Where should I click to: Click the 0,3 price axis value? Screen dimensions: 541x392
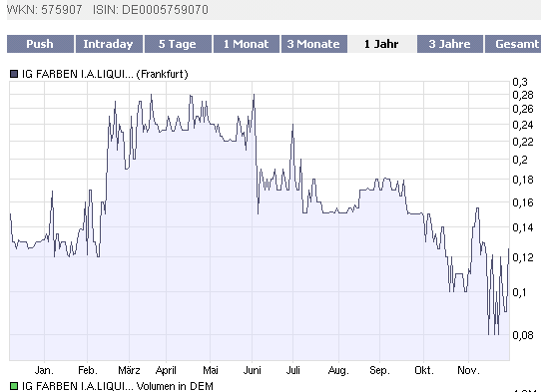tap(520, 82)
